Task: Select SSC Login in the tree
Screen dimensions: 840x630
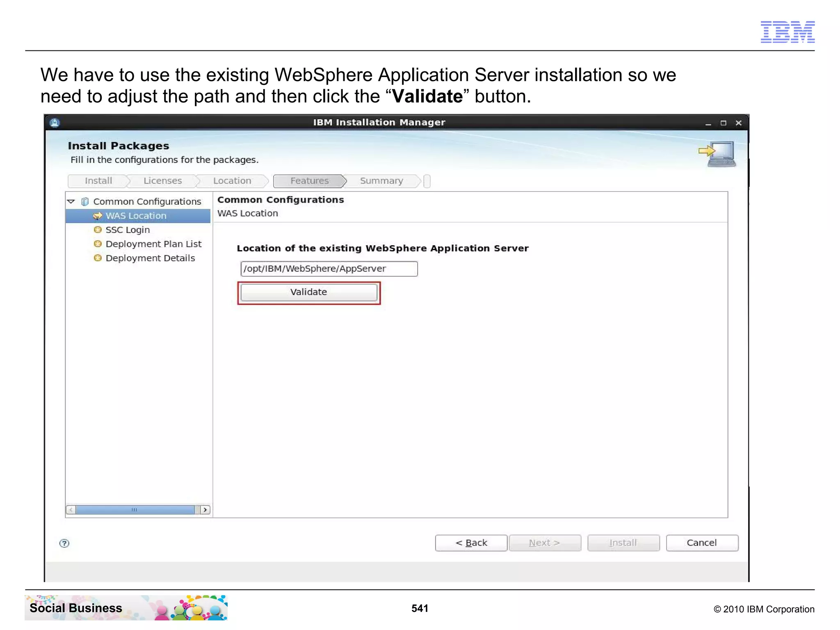Action: point(128,230)
